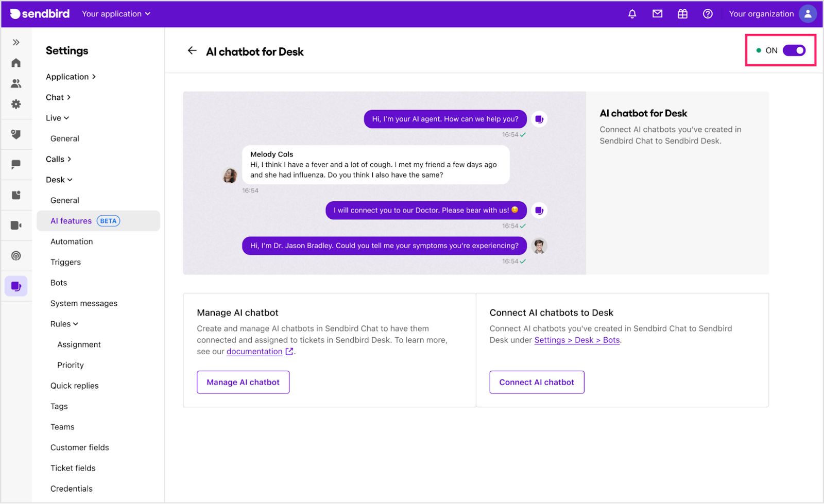Collapse the Desk settings section
824x504 pixels.
coord(58,179)
